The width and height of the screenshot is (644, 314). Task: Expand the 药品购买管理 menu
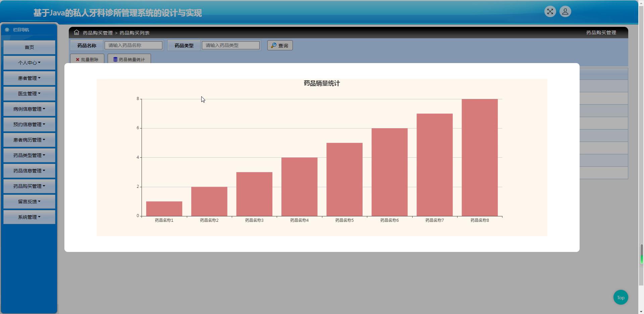point(30,186)
